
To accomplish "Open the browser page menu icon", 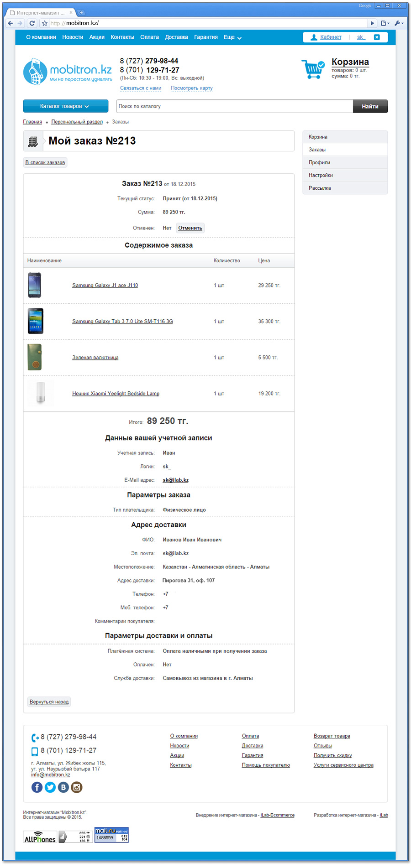I will tap(385, 23).
